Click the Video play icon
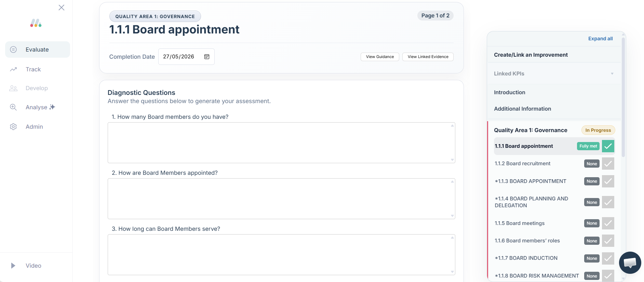644x282 pixels. 13,266
